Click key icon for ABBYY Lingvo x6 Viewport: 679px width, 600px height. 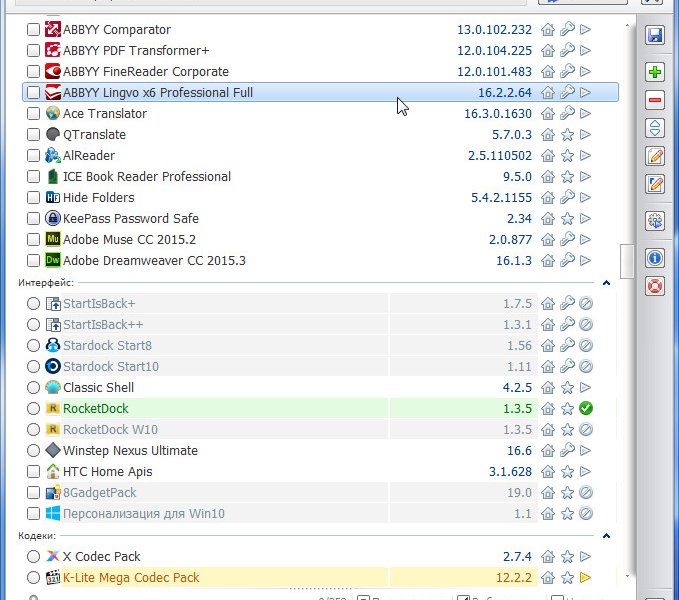tap(567, 92)
